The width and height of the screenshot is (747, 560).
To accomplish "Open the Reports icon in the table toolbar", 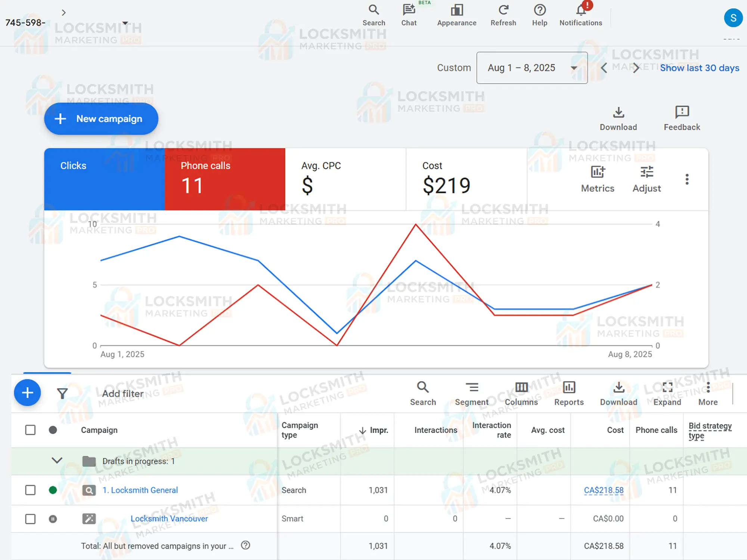I will pos(568,393).
